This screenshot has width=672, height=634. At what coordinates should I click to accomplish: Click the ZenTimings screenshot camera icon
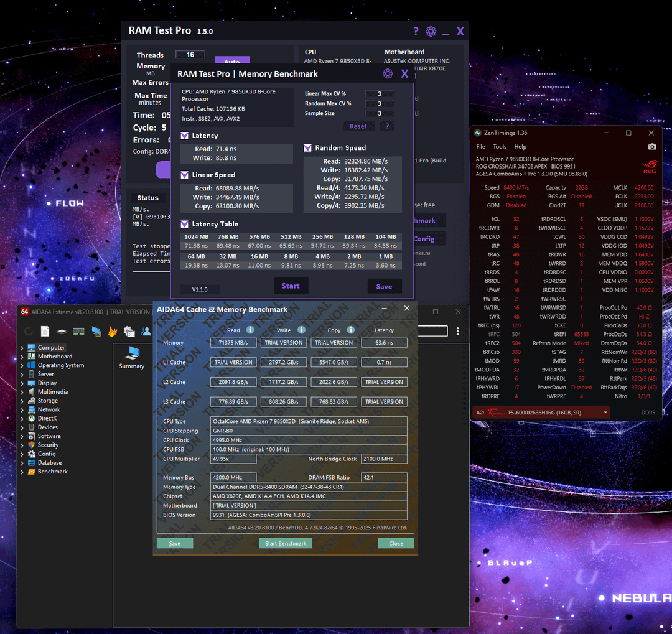pyautogui.click(x=651, y=147)
